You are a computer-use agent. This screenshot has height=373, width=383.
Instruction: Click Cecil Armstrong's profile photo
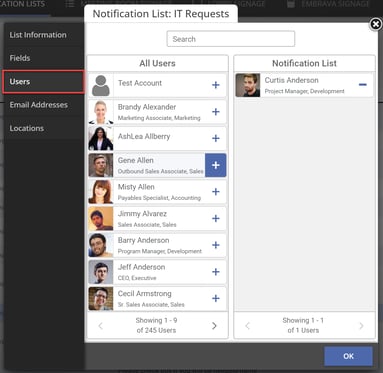pos(101,299)
